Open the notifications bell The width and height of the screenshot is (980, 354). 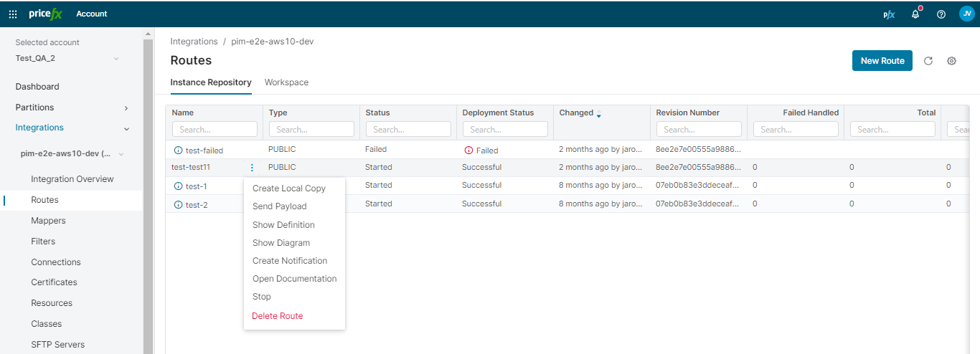[x=915, y=14]
